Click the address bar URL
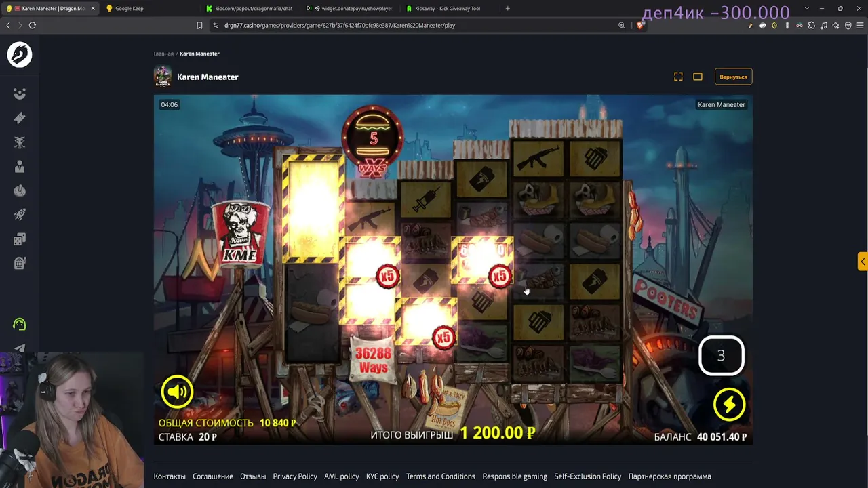Viewport: 868px width, 488px height. coord(340,26)
